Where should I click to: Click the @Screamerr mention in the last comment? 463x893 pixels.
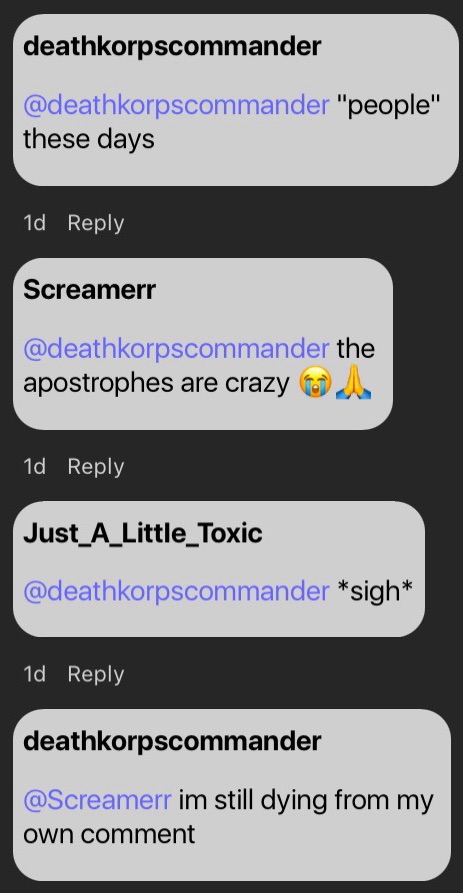pos(97,800)
